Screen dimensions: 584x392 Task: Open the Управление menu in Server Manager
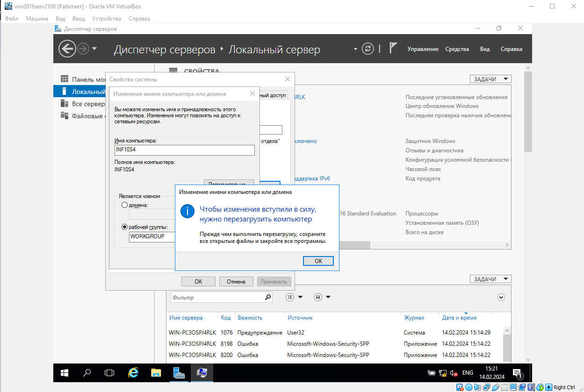click(x=423, y=49)
